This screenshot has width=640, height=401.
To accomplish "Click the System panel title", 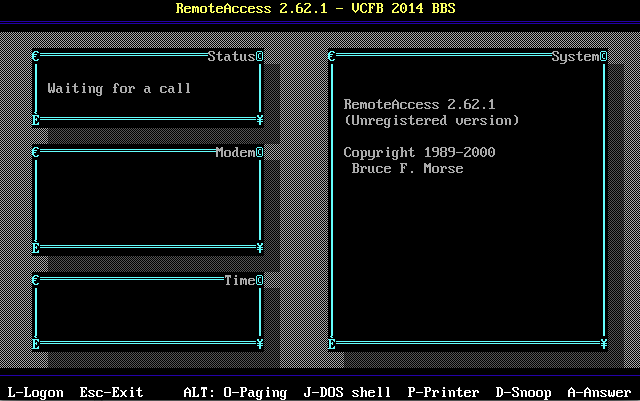I will 576,56.
